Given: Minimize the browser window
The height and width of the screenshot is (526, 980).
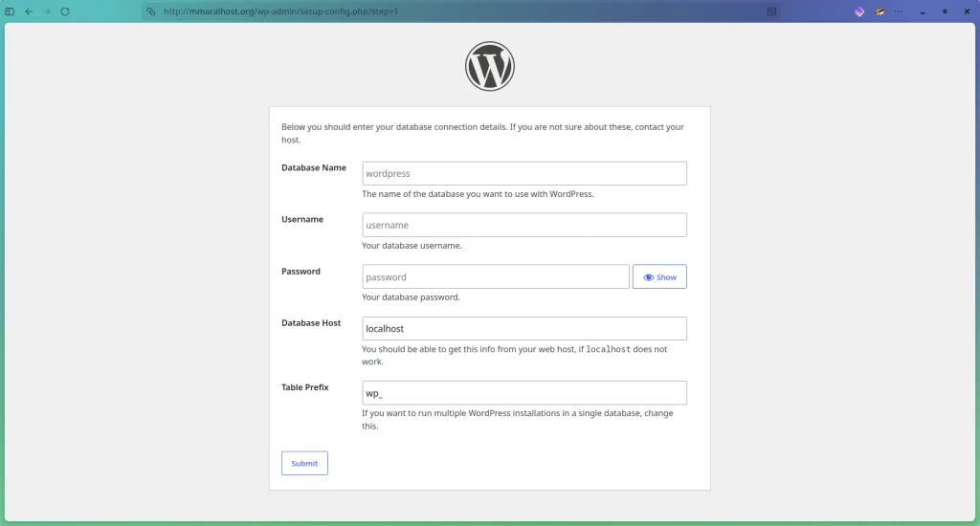Looking at the screenshot, I should point(923,11).
